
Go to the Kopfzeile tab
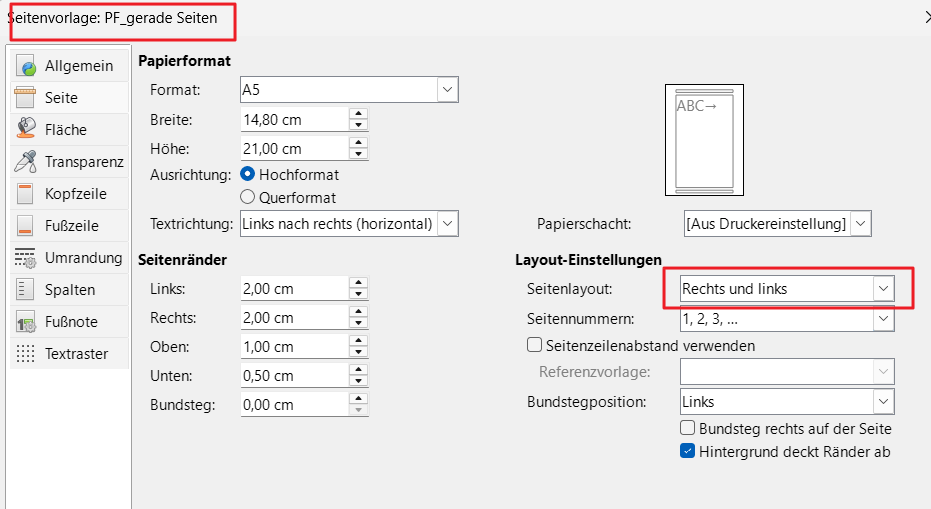click(69, 194)
